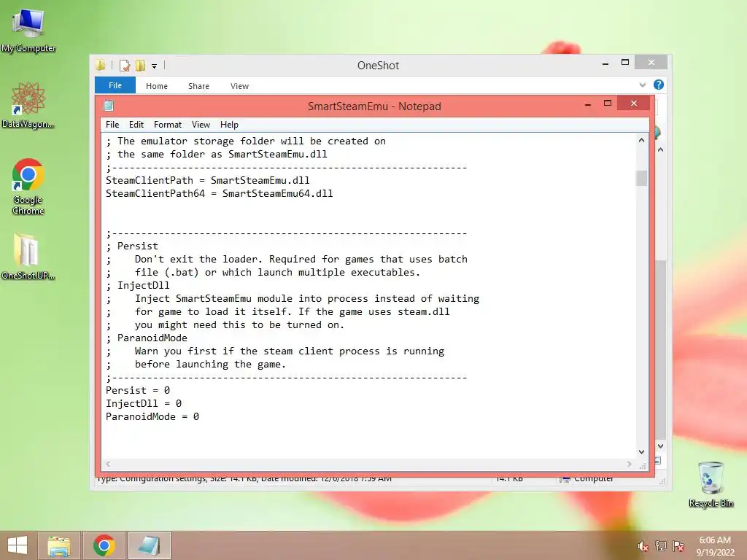Click the Notepad resize grip corner
Screen dimensions: 747x560
tap(643, 465)
